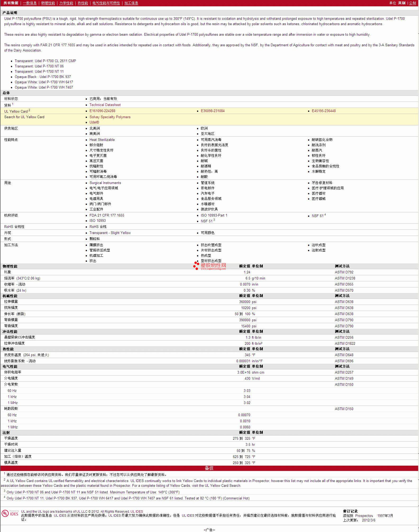This screenshot has width=419, height=532.
Task: Click the 弯曲模量 value "390000"
Action: (245, 320)
